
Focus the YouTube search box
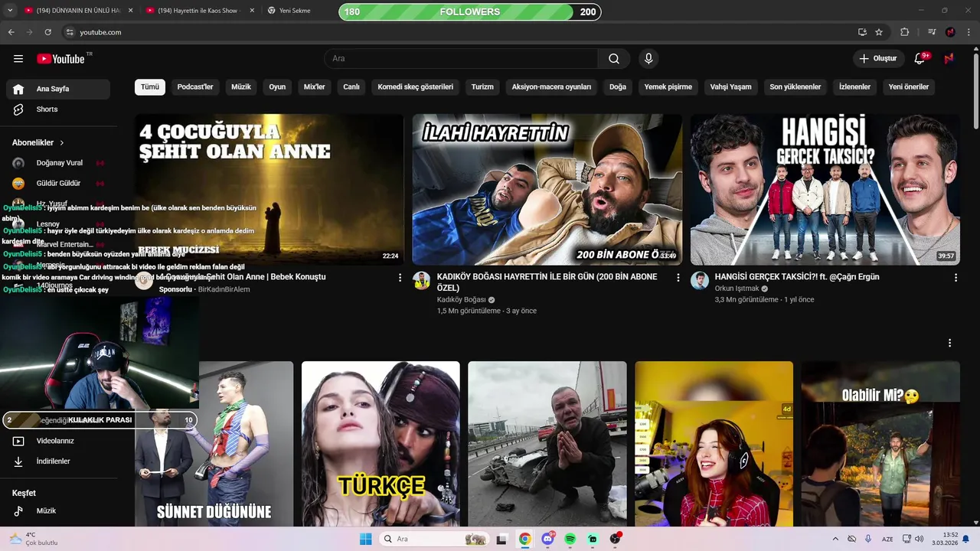(462, 58)
